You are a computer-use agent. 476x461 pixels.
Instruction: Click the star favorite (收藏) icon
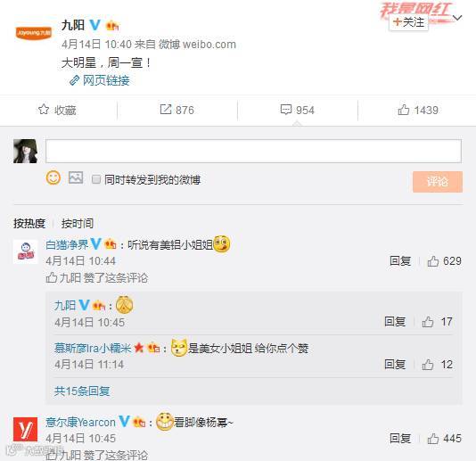44,110
